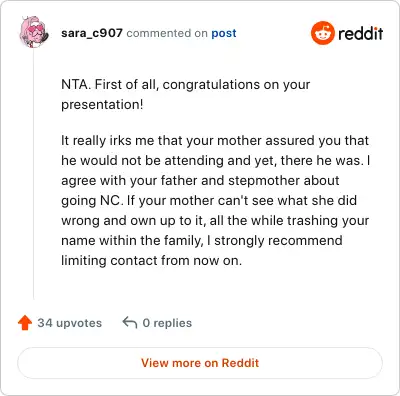Click the word "presentation!" in the comment
400x396 pixels.
pyautogui.click(x=102, y=105)
